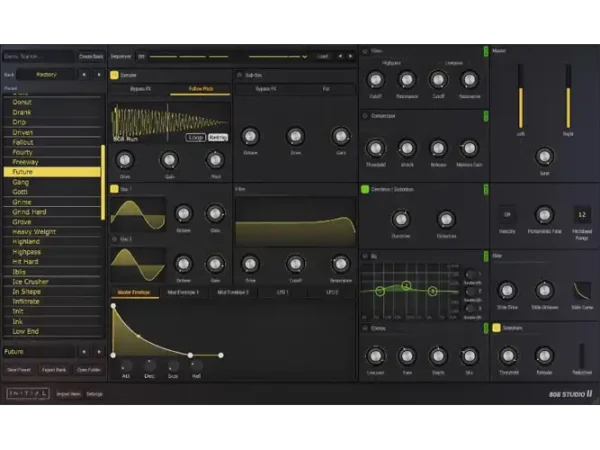The width and height of the screenshot is (600, 450).
Task: Click the synth filter Resonance knob
Action: coord(341,264)
